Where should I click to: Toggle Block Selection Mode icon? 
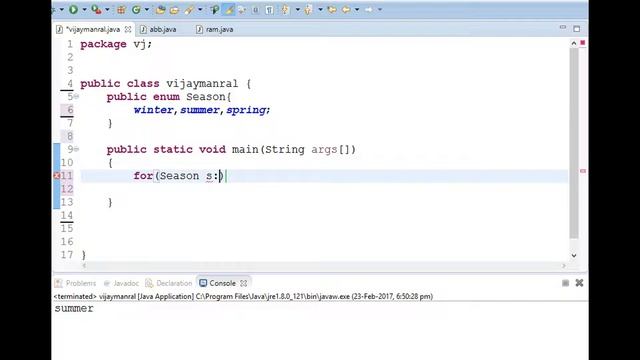click(x=256, y=9)
